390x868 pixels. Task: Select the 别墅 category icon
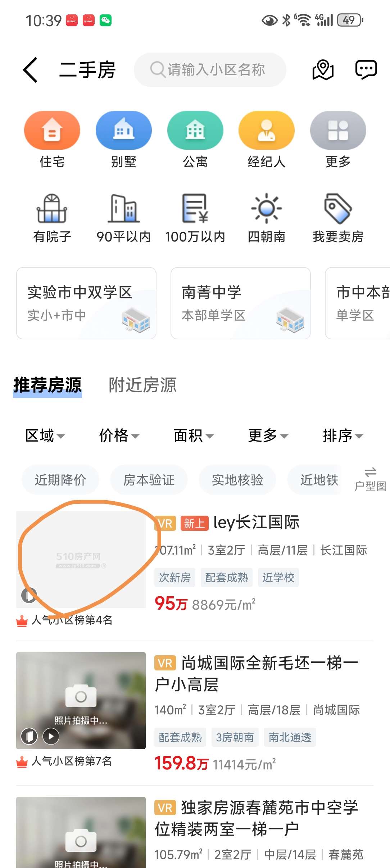[124, 130]
